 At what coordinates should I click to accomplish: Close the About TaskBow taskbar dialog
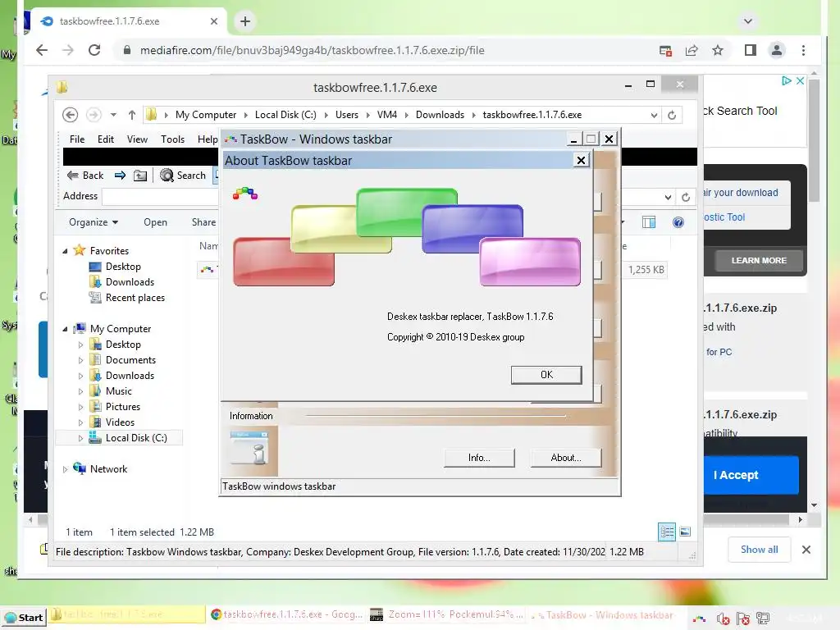coord(581,160)
